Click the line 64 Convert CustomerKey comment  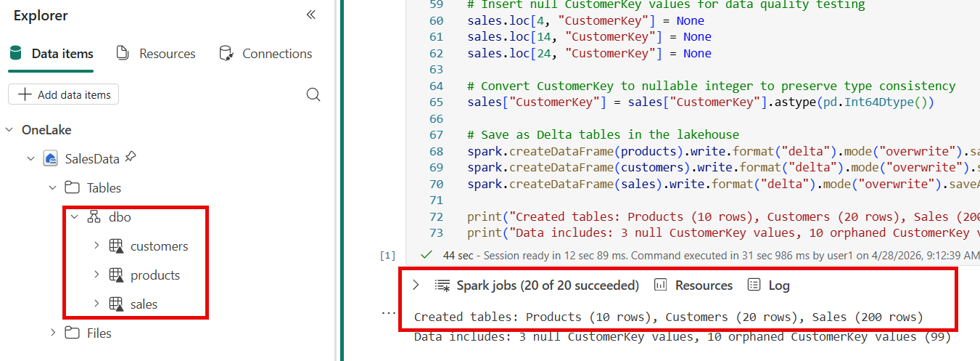point(712,86)
